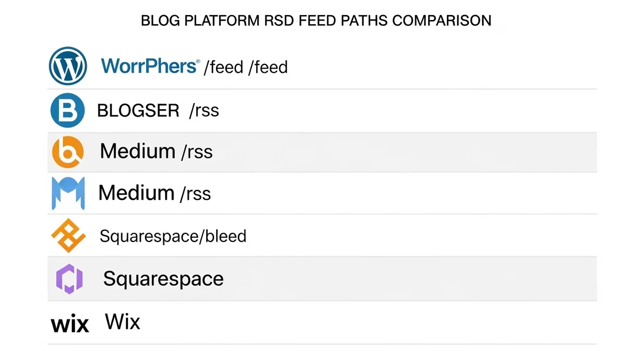The image size is (644, 351).
Task: Click Medium label beside orange b icon
Action: 137,151
